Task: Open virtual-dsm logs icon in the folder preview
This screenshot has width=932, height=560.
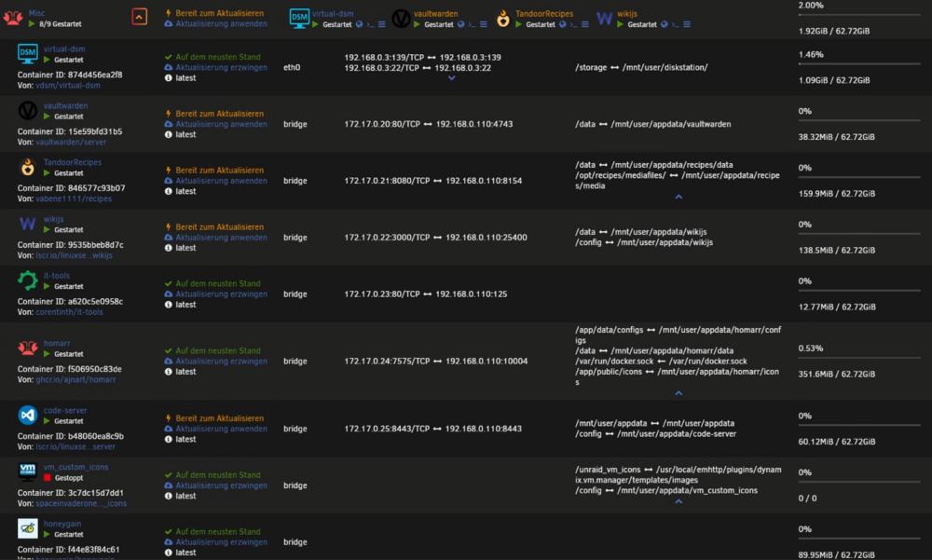Action: (381, 24)
